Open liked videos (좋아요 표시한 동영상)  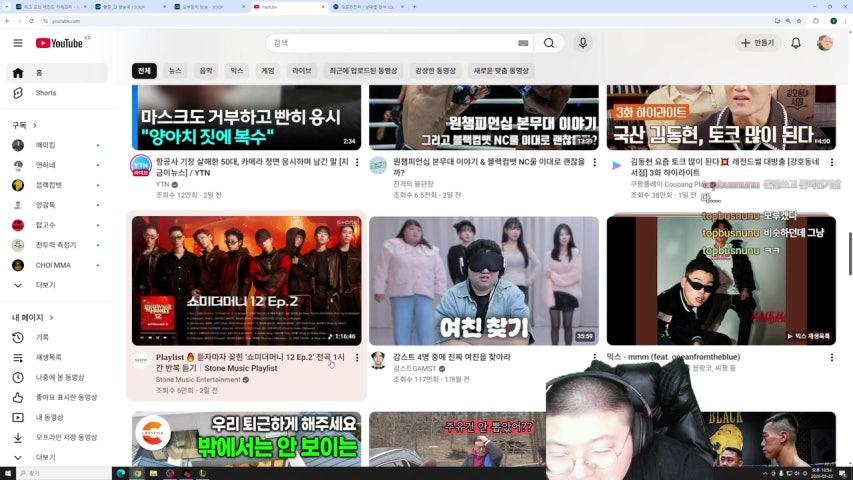point(57,397)
